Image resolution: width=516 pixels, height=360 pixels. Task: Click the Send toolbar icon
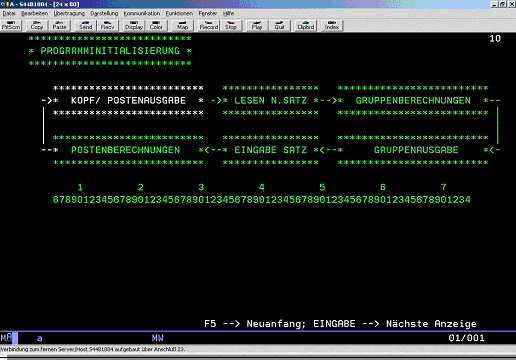(x=86, y=26)
